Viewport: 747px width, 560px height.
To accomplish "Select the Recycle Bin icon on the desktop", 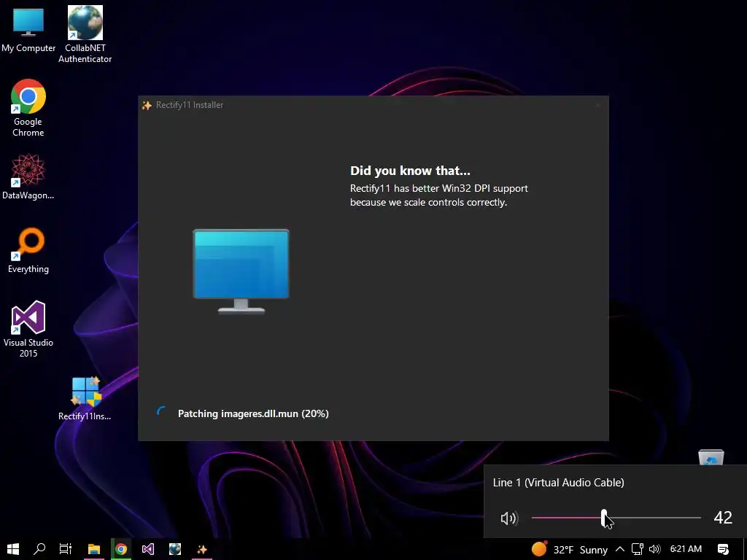I will pyautogui.click(x=711, y=457).
